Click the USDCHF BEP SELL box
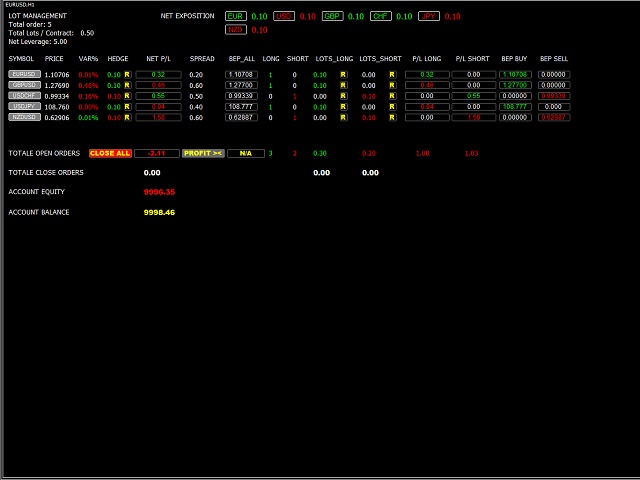Screen dimensions: 640x480 554,96
